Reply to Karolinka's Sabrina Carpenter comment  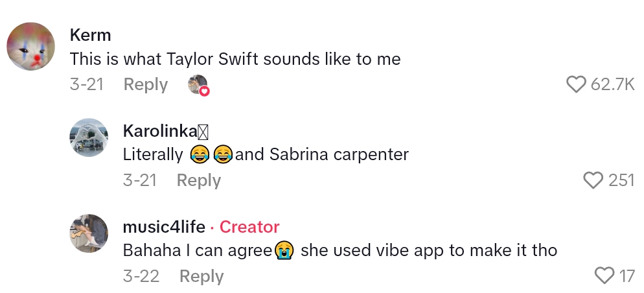tap(198, 180)
